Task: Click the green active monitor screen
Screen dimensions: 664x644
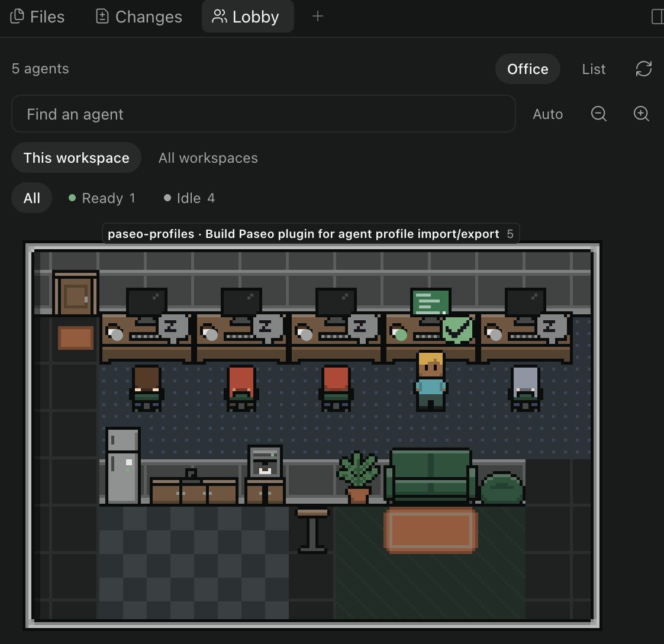Action: tap(431, 302)
